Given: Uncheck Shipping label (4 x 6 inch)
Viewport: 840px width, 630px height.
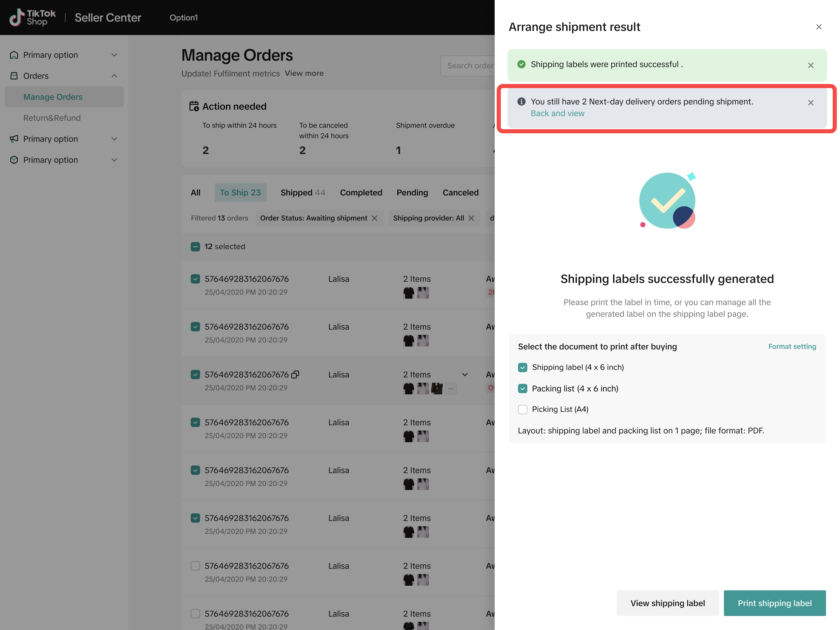Looking at the screenshot, I should coord(523,367).
